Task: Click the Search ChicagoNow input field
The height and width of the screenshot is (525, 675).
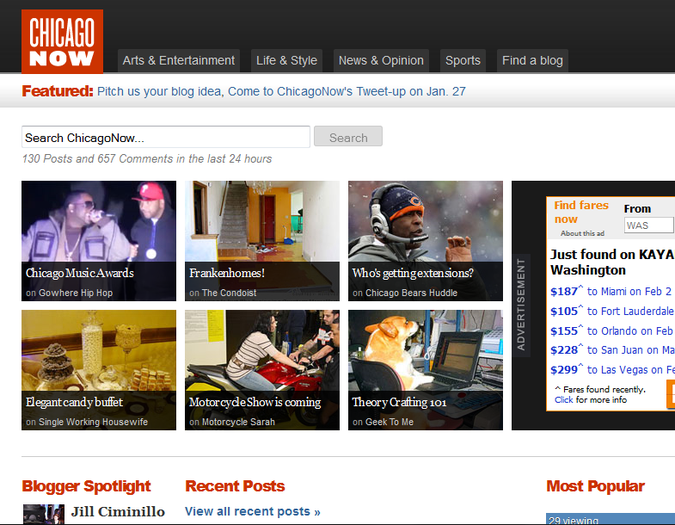Action: point(166,137)
